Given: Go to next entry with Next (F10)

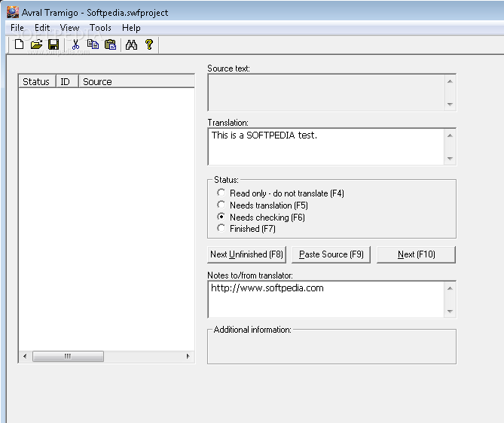Looking at the screenshot, I should click(417, 254).
